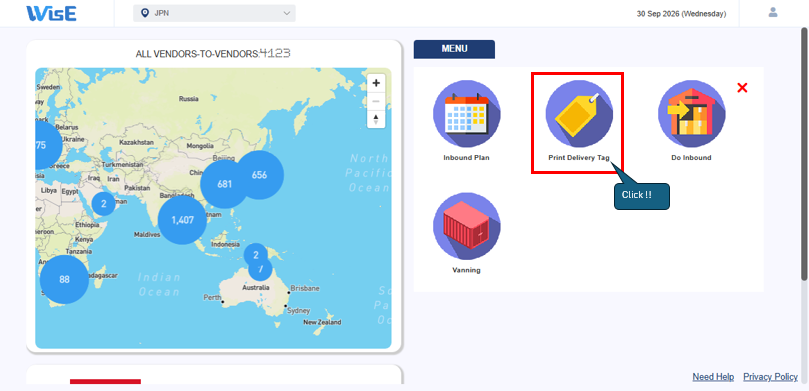Reset map bearing compass button

(376, 119)
